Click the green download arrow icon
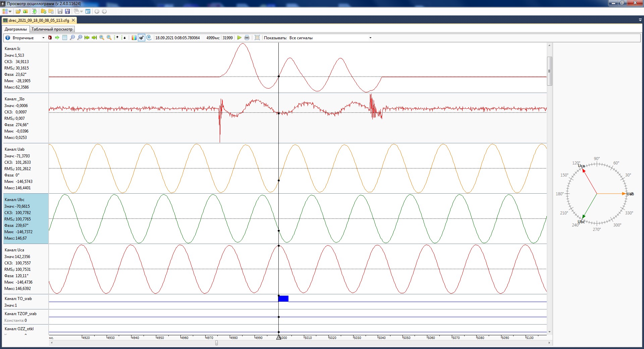This screenshot has height=349, width=644. click(34, 11)
